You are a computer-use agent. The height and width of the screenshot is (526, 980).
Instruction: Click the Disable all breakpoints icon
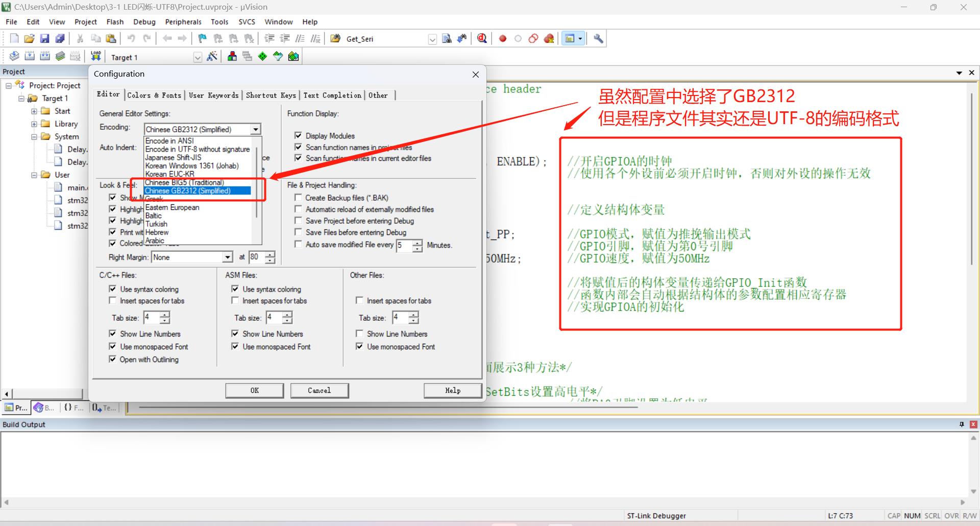533,38
